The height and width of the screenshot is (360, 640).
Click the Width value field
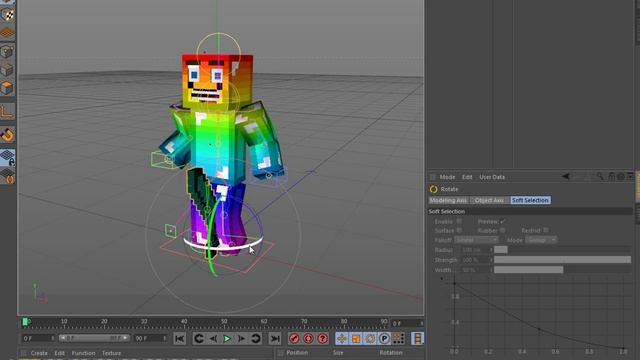tap(476, 270)
